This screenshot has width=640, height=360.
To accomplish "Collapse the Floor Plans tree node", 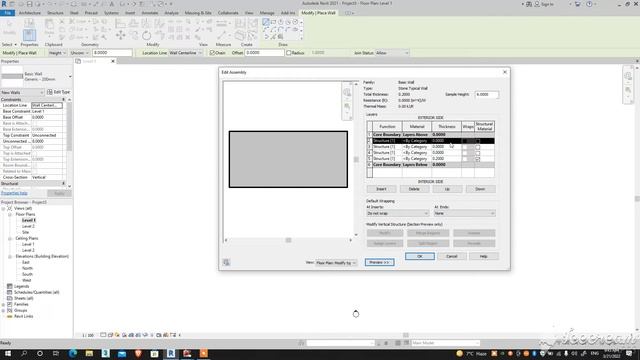I will pyautogui.click(x=10, y=214).
